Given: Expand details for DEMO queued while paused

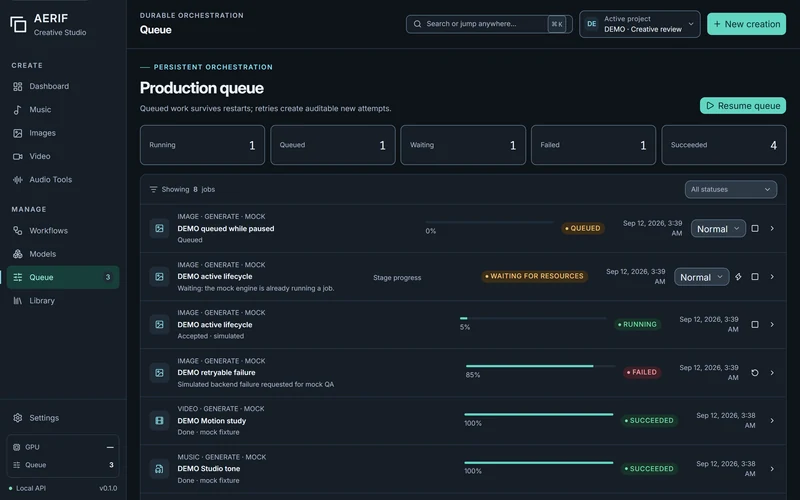Looking at the screenshot, I should pos(772,229).
